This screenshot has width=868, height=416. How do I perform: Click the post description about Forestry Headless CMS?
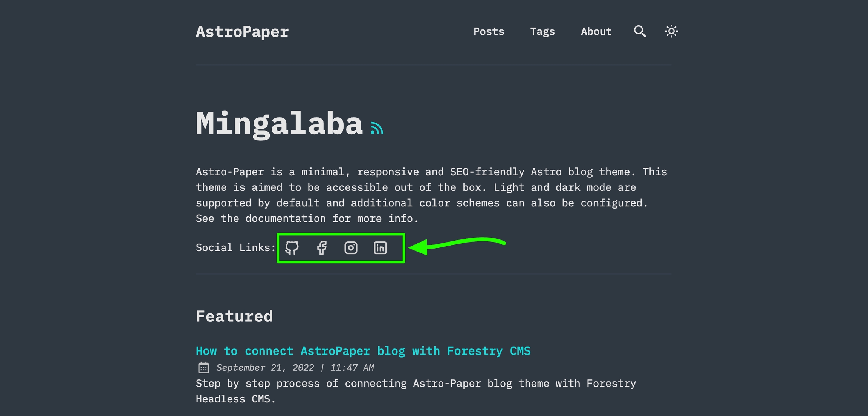416,391
